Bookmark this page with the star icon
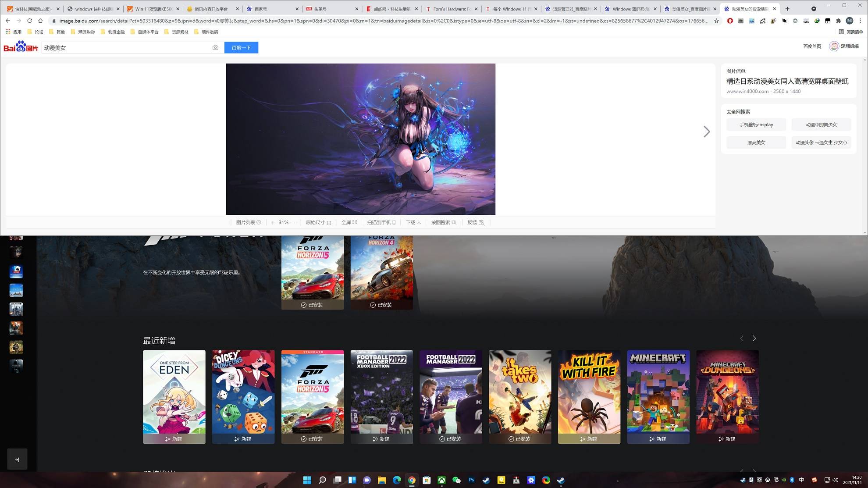This screenshot has height=488, width=868. point(716,21)
